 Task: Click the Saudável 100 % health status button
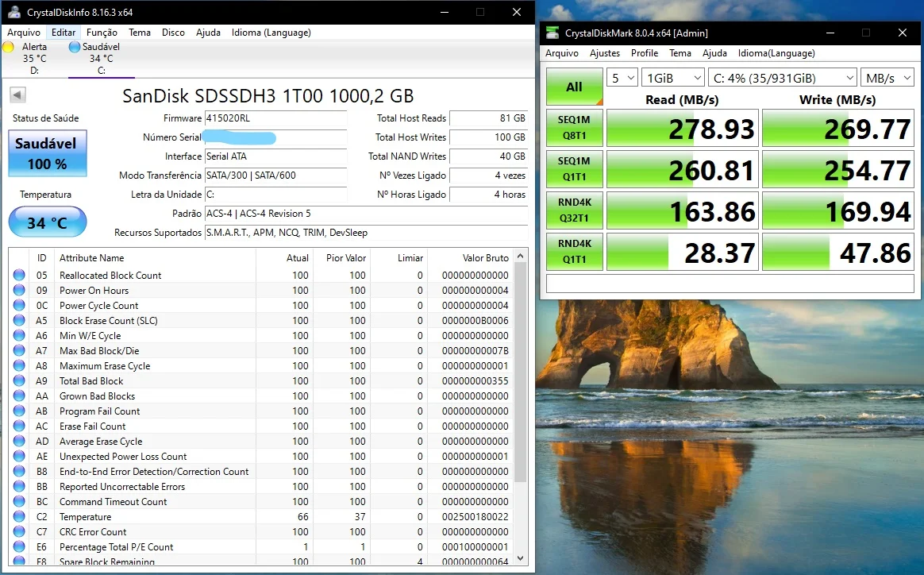tap(48, 153)
